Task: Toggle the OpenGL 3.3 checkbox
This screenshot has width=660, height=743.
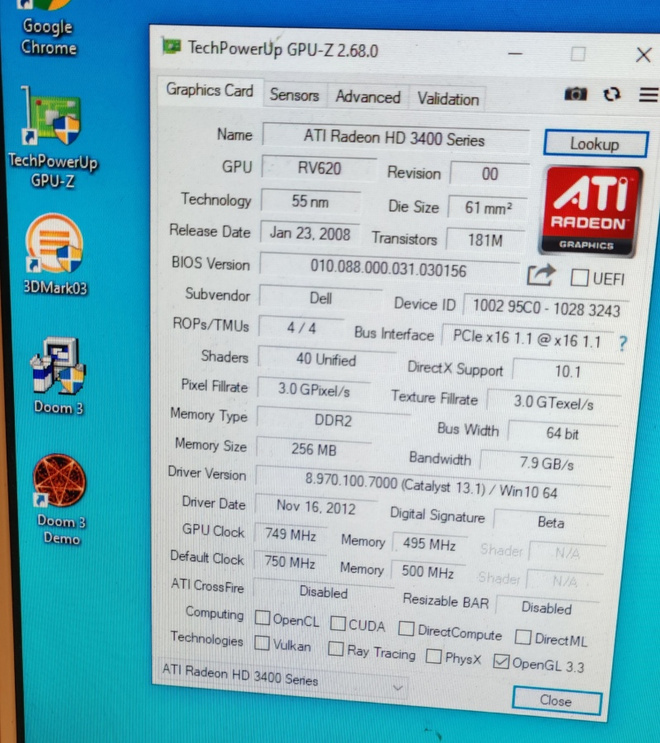Action: (x=501, y=661)
